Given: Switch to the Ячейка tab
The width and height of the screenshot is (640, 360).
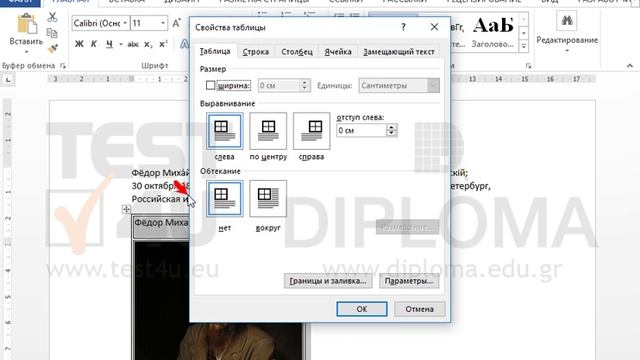Looking at the screenshot, I should (338, 52).
